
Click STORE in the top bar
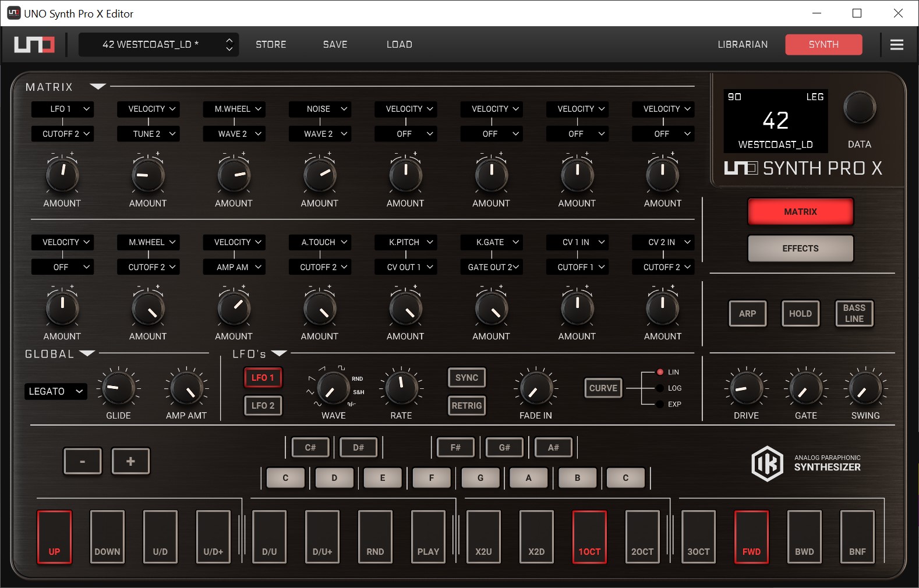click(271, 44)
